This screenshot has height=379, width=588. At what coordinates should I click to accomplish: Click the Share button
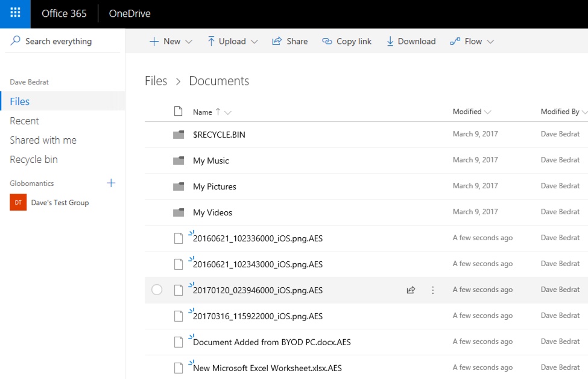(x=289, y=41)
